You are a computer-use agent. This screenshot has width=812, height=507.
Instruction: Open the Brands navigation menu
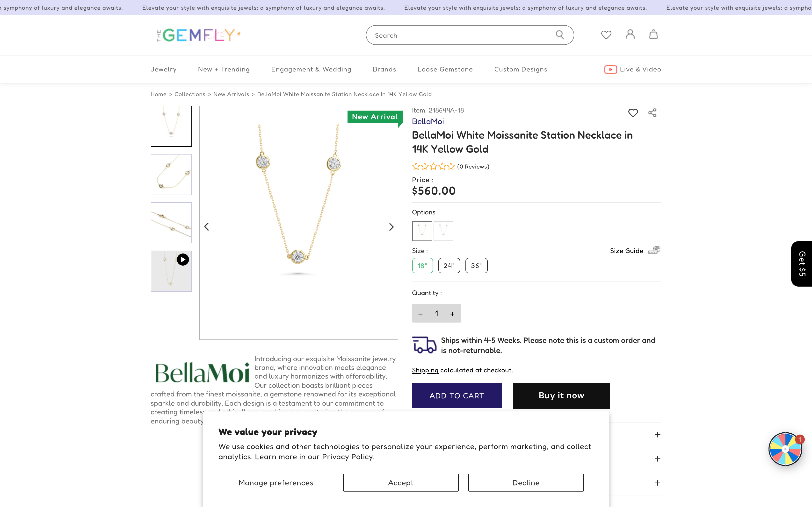[x=384, y=70]
